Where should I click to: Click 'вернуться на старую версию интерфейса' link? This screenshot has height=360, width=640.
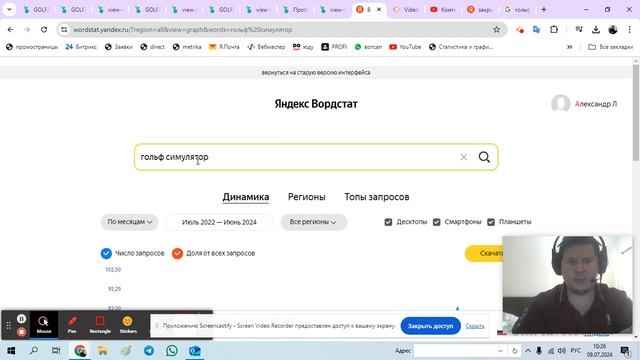coord(316,72)
